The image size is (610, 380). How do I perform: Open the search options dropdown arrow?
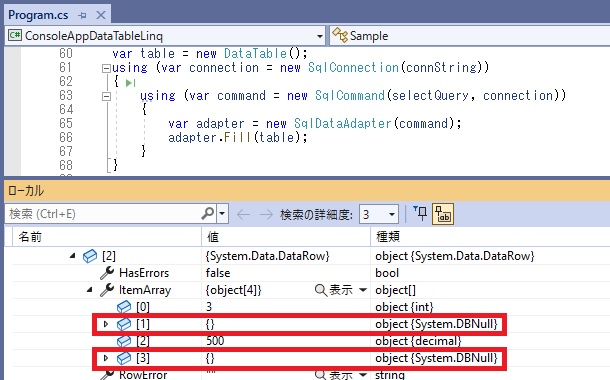click(222, 214)
